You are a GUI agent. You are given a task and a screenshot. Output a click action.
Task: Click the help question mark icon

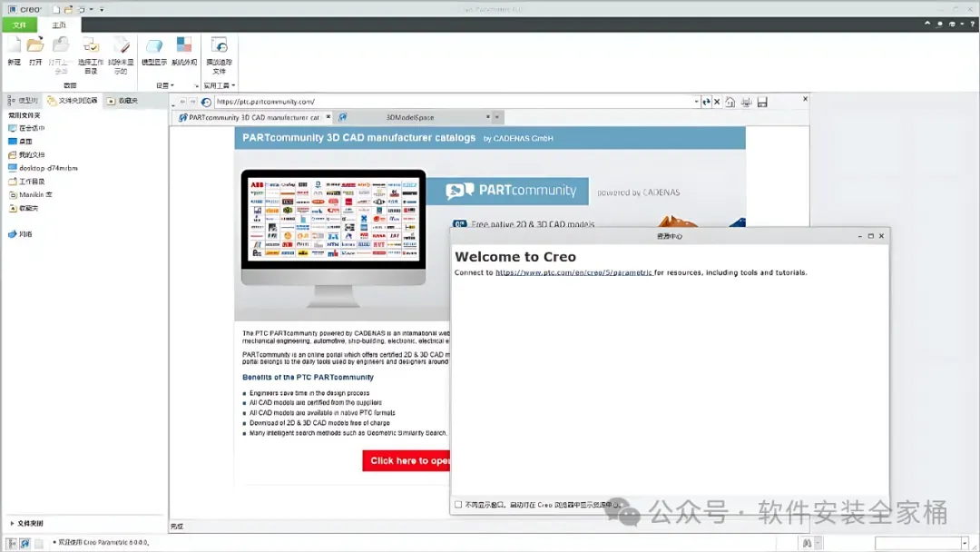point(972,24)
